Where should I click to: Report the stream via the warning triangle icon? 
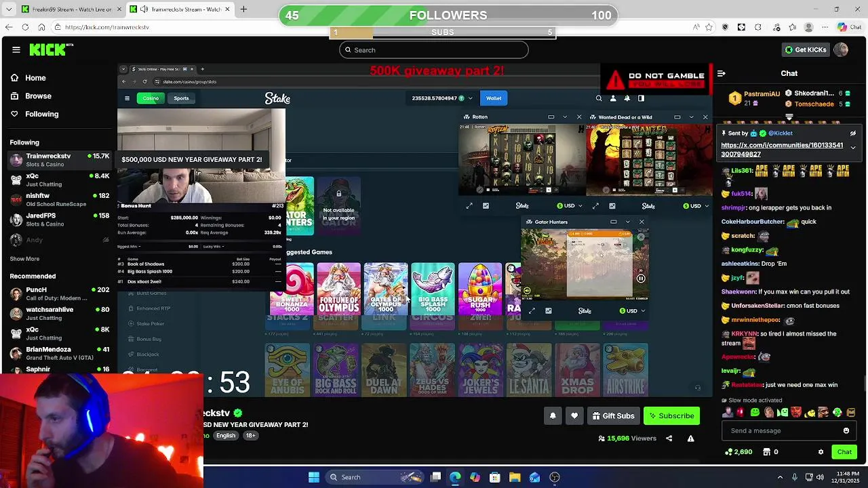click(690, 439)
